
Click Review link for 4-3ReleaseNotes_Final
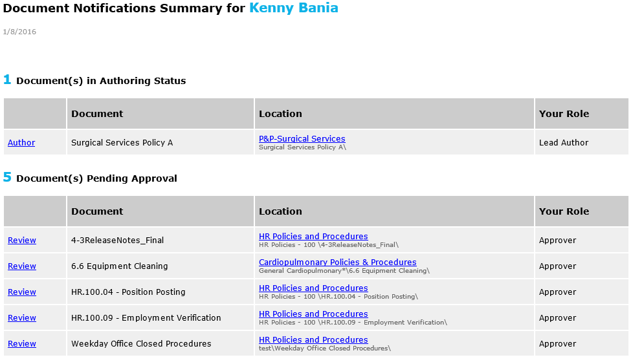[x=22, y=241]
